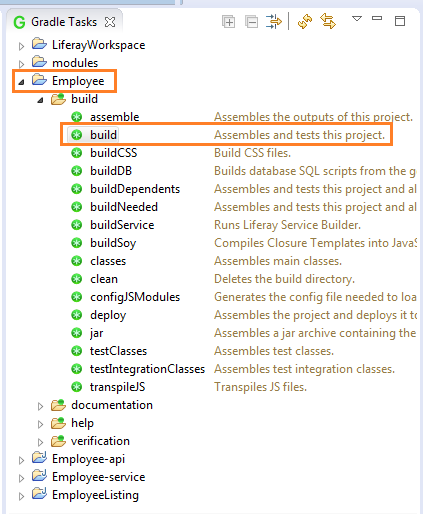423x514 pixels.
Task: Expand the EmployeeListing project node
Action: 21,496
